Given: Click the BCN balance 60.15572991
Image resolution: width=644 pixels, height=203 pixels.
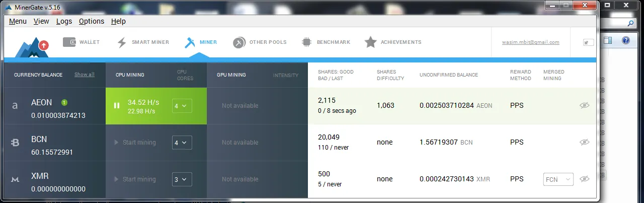Looking at the screenshot, I should coord(52,152).
